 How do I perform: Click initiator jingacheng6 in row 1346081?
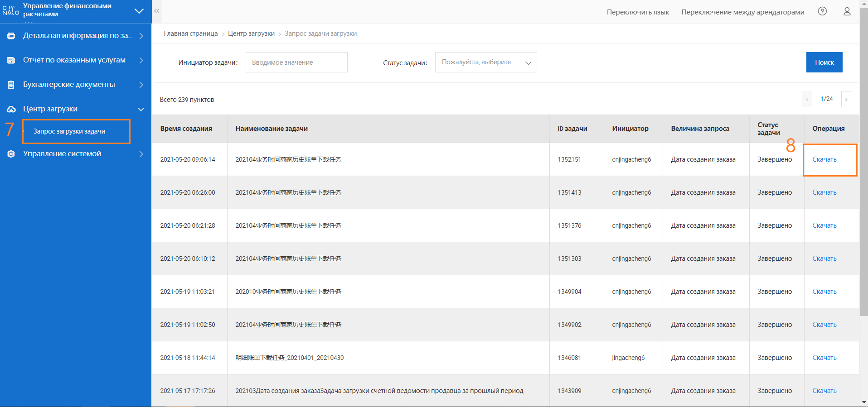pos(628,358)
